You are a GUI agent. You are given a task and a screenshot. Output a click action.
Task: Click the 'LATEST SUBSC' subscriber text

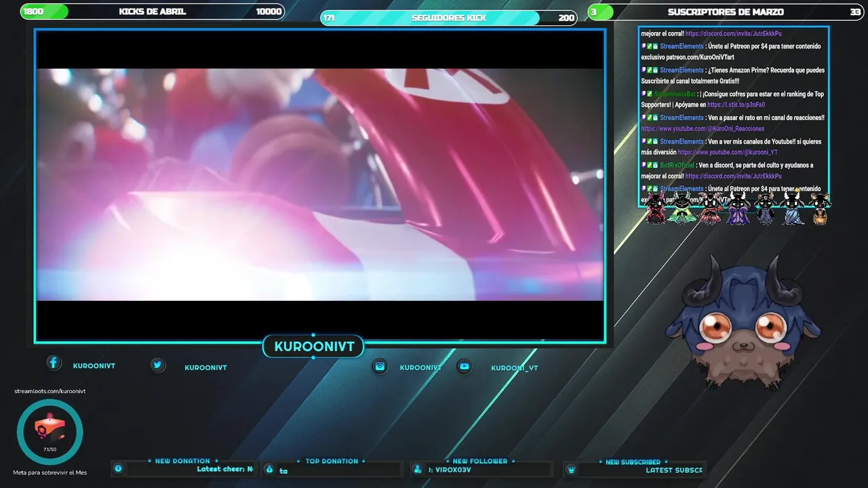tap(674, 470)
